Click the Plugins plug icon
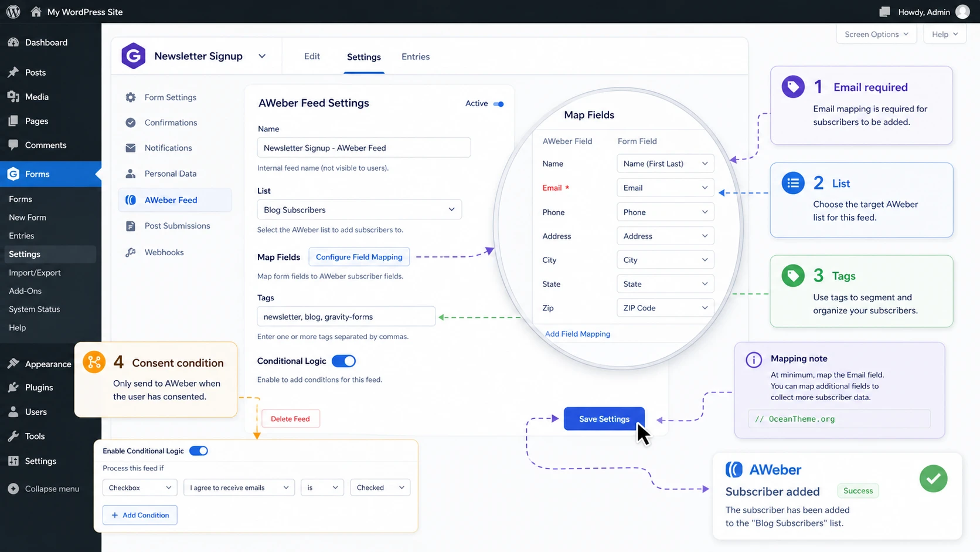980x552 pixels. 13,387
